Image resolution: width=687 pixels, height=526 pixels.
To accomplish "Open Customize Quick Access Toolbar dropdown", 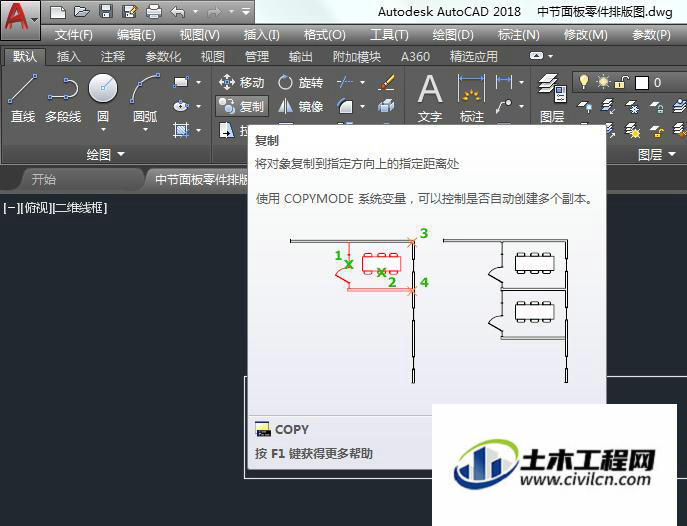I will tap(246, 12).
